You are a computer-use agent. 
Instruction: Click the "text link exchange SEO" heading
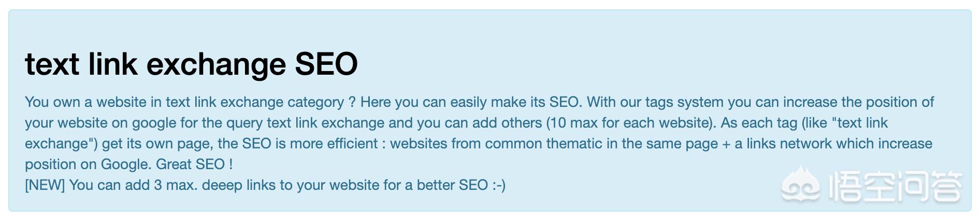point(191,64)
